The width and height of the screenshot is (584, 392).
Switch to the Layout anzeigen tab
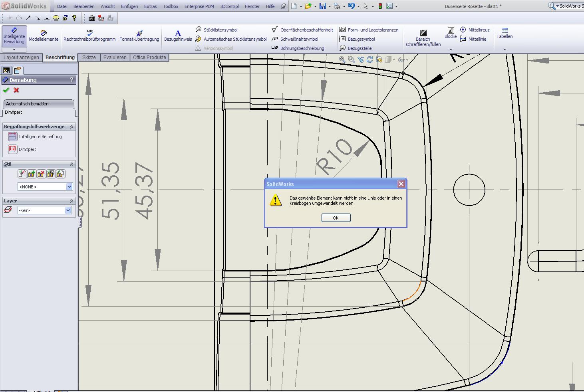(21, 57)
